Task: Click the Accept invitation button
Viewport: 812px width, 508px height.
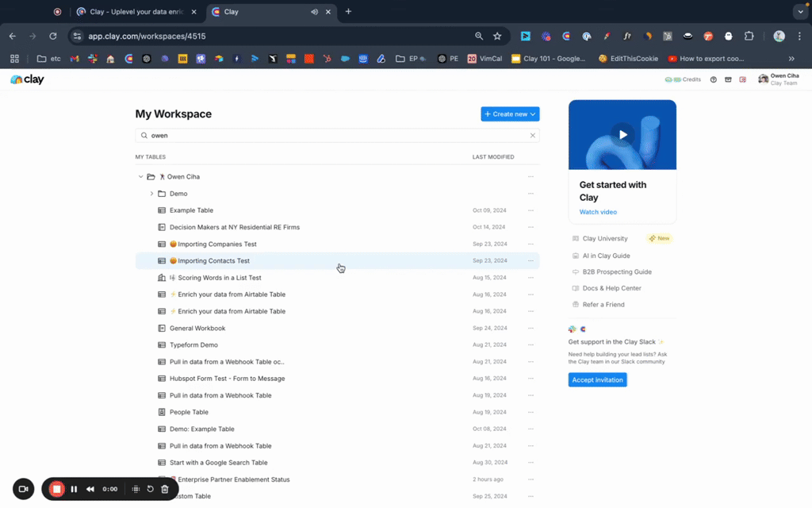Action: (597, 380)
